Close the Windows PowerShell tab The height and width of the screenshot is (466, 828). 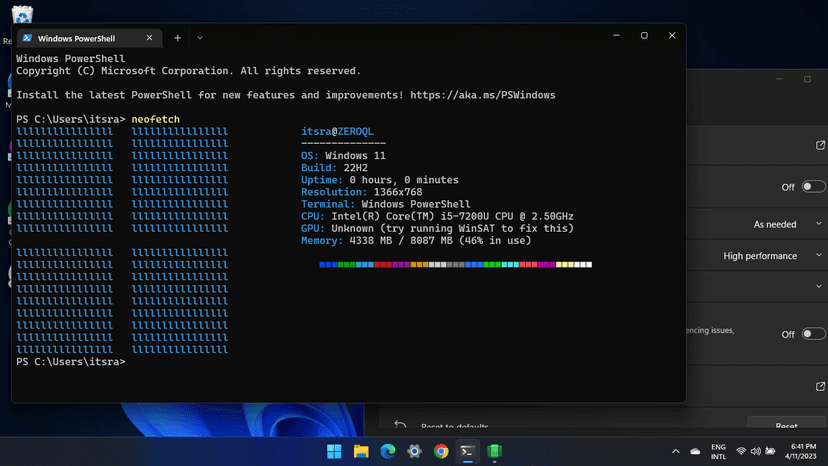pyautogui.click(x=151, y=37)
